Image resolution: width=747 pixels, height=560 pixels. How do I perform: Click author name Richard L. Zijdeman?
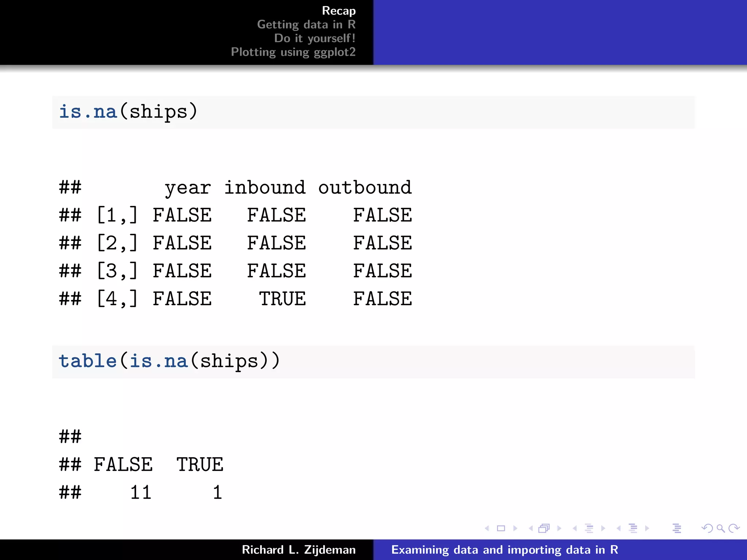point(299,550)
